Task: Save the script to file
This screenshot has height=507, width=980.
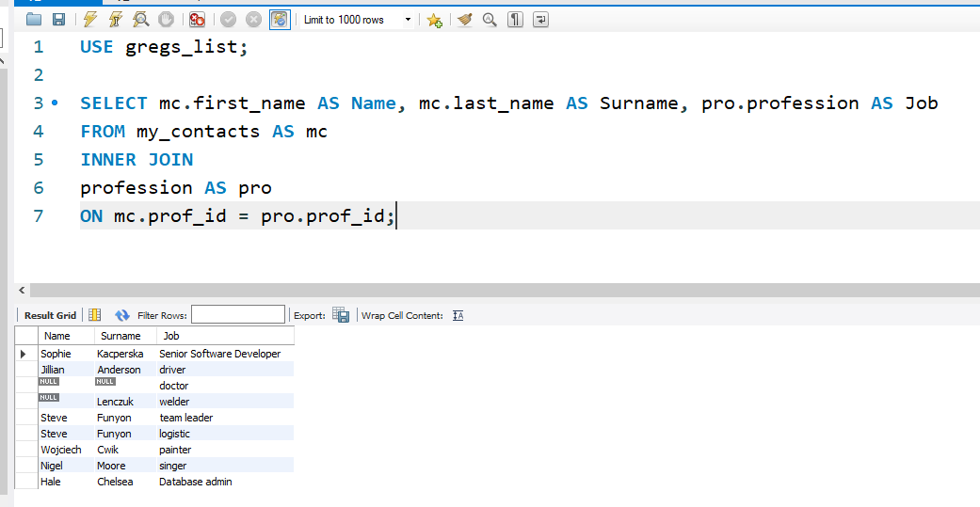Action: 58,20
